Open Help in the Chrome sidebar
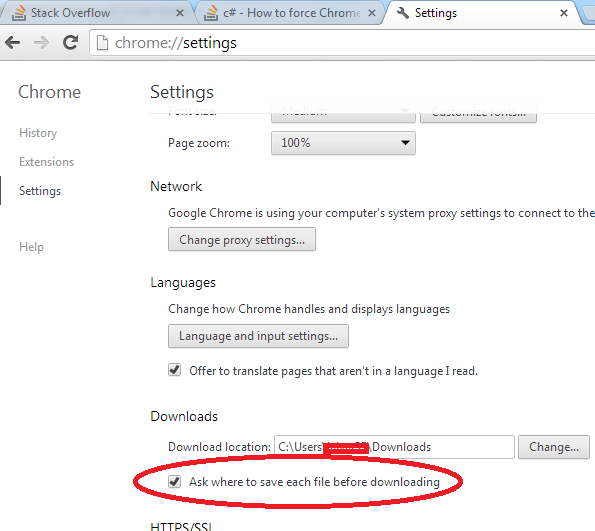Image resolution: width=595 pixels, height=531 pixels. [x=31, y=247]
